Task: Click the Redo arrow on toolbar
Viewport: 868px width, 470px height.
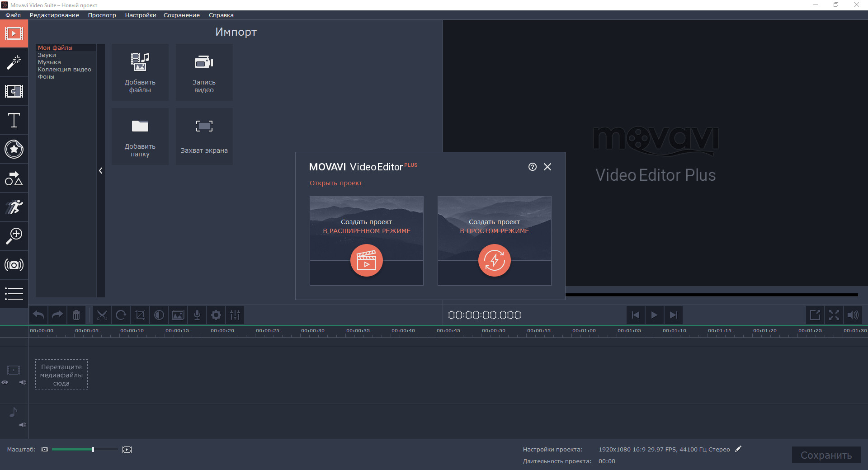Action: point(57,315)
